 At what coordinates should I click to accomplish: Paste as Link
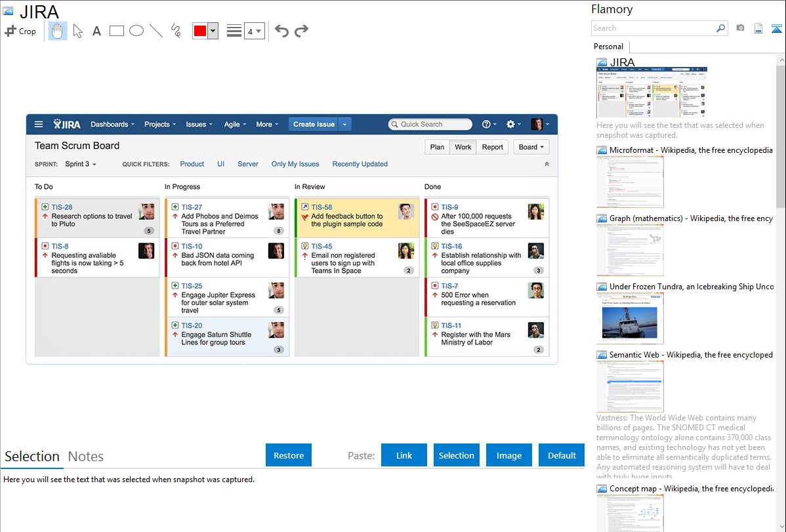pos(404,455)
